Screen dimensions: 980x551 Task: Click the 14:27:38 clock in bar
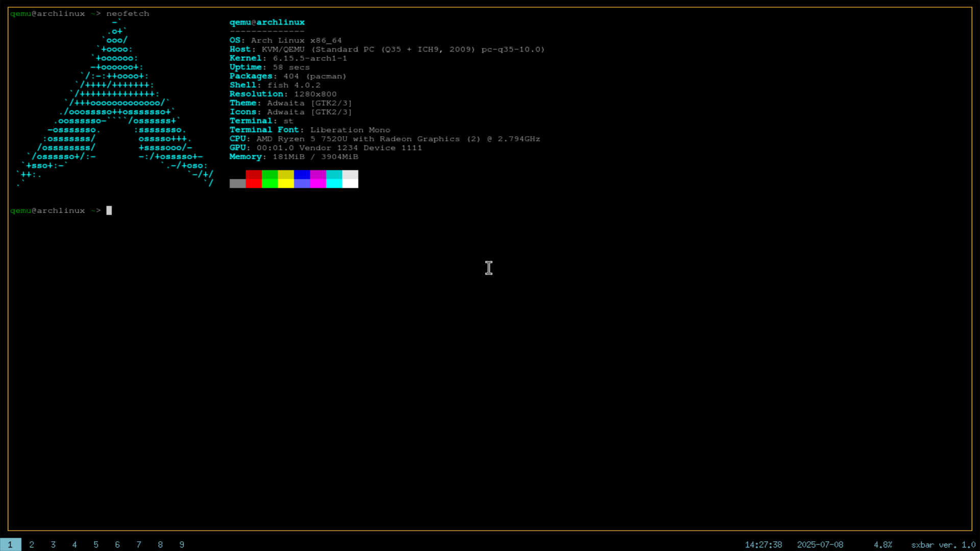763,544
